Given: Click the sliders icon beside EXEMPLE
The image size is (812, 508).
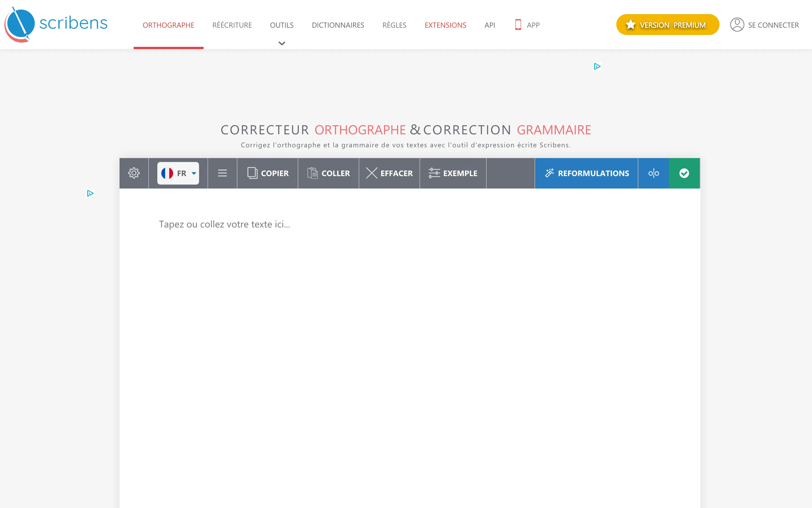Looking at the screenshot, I should point(434,173).
